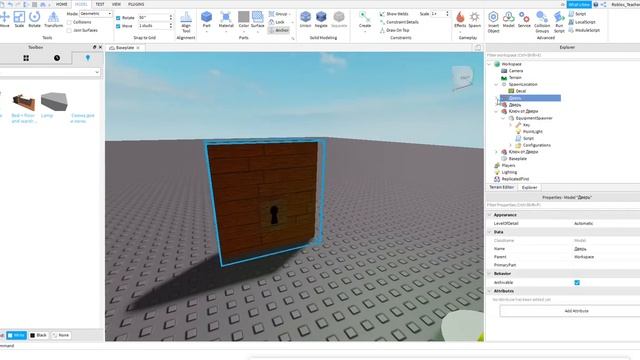Enable the Collisions checkbox

tap(69, 22)
